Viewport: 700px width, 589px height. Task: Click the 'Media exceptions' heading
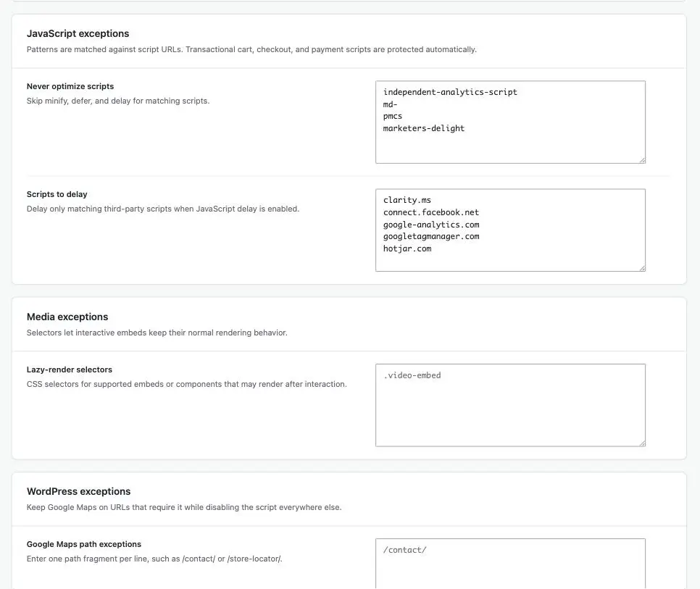click(x=67, y=317)
